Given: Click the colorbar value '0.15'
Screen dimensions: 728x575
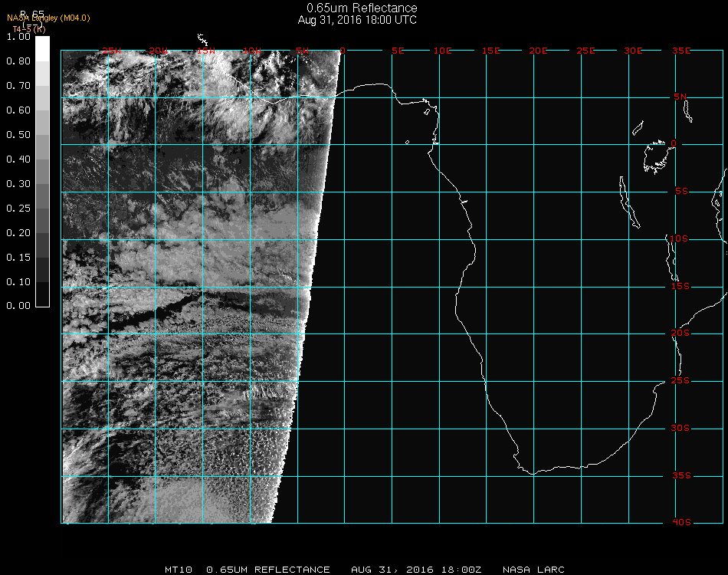Looking at the screenshot, I should [x=18, y=258].
